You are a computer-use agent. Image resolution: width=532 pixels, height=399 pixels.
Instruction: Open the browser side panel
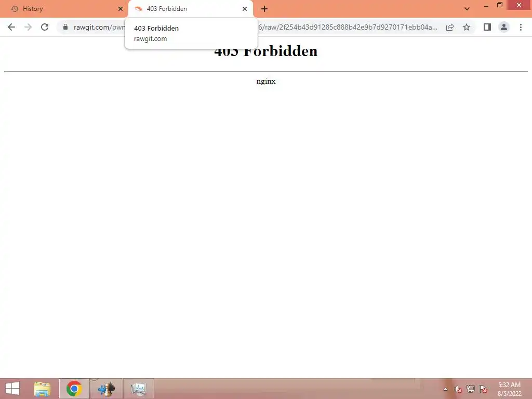(x=487, y=27)
